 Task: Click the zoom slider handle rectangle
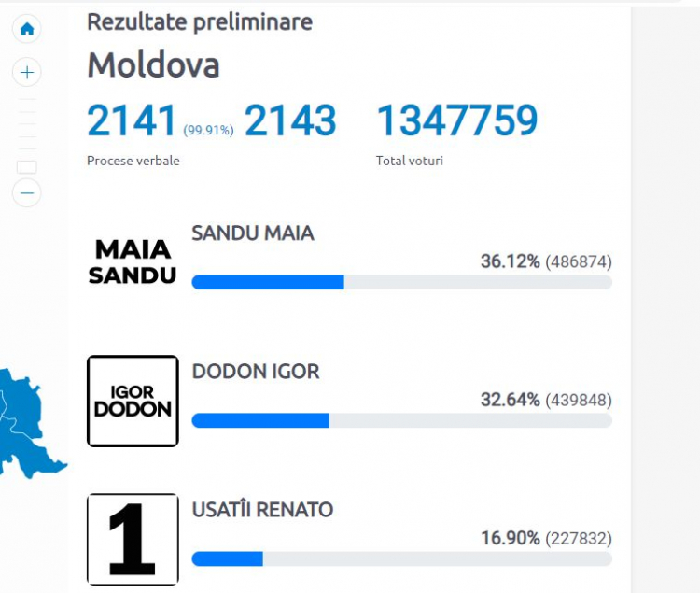pyautogui.click(x=27, y=167)
